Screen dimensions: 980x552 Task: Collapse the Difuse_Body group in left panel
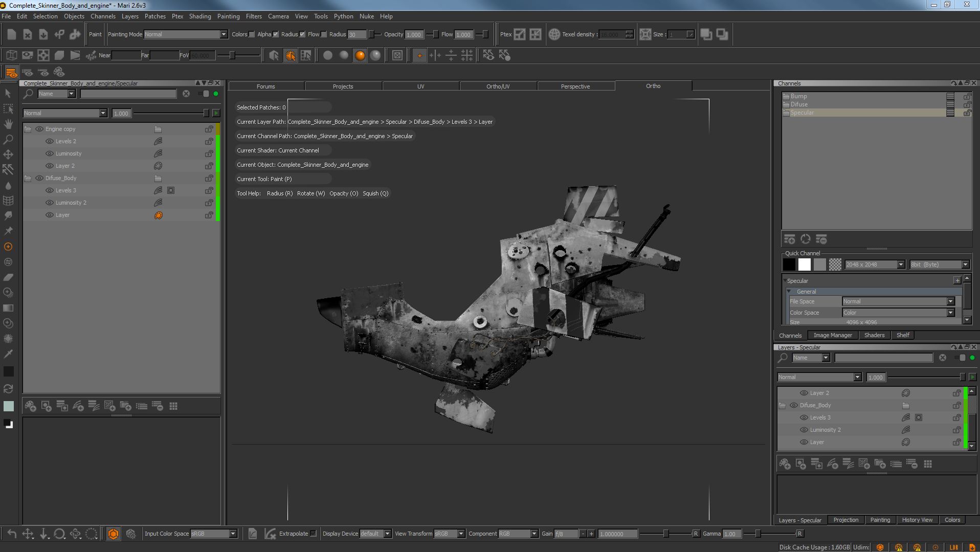click(x=28, y=178)
